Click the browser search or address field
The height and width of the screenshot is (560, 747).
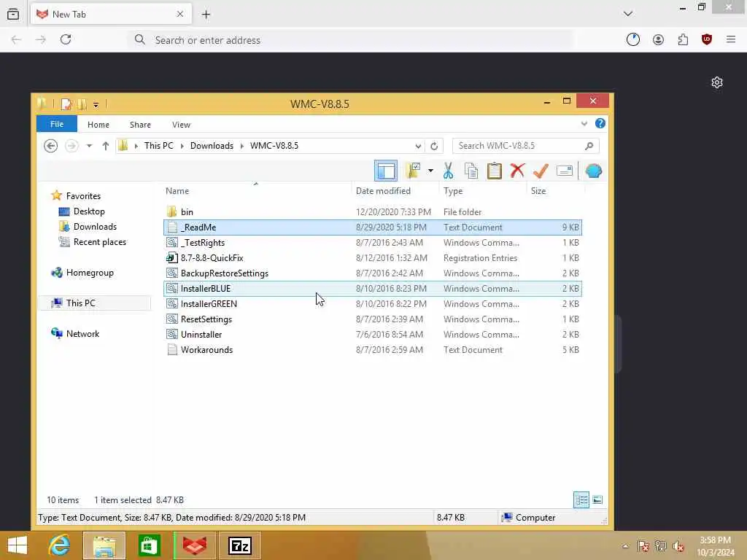(350, 40)
